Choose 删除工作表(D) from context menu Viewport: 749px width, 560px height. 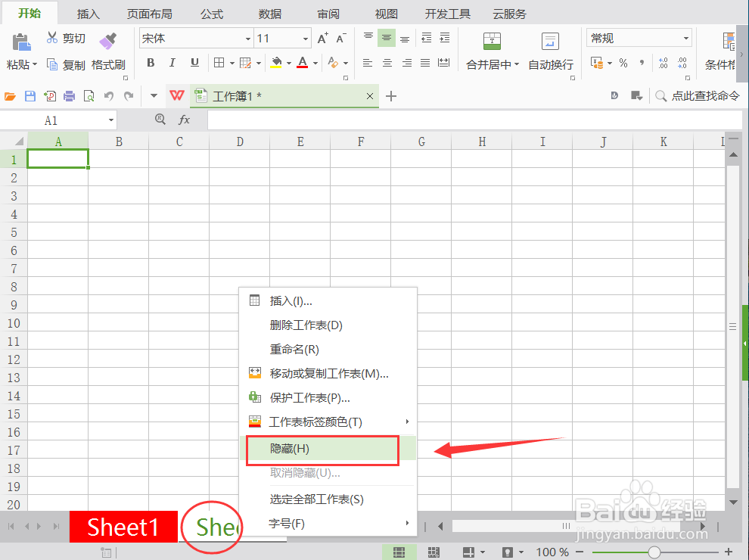328,325
